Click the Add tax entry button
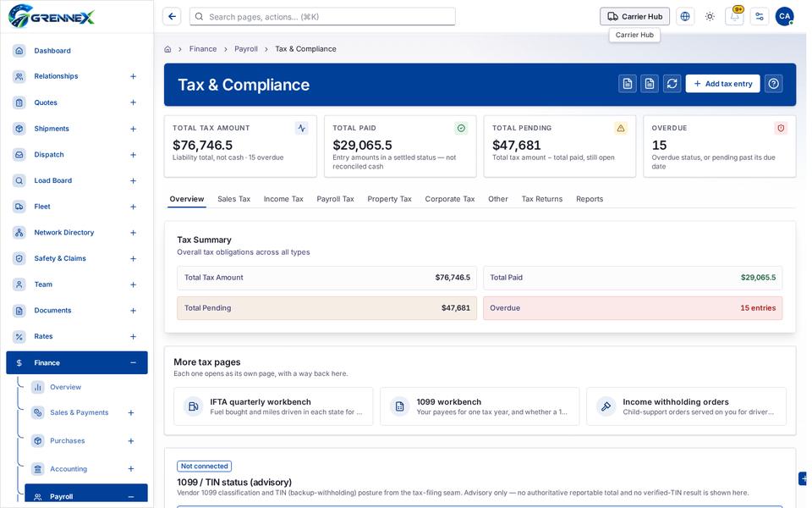This screenshot has width=812, height=508. tap(723, 84)
